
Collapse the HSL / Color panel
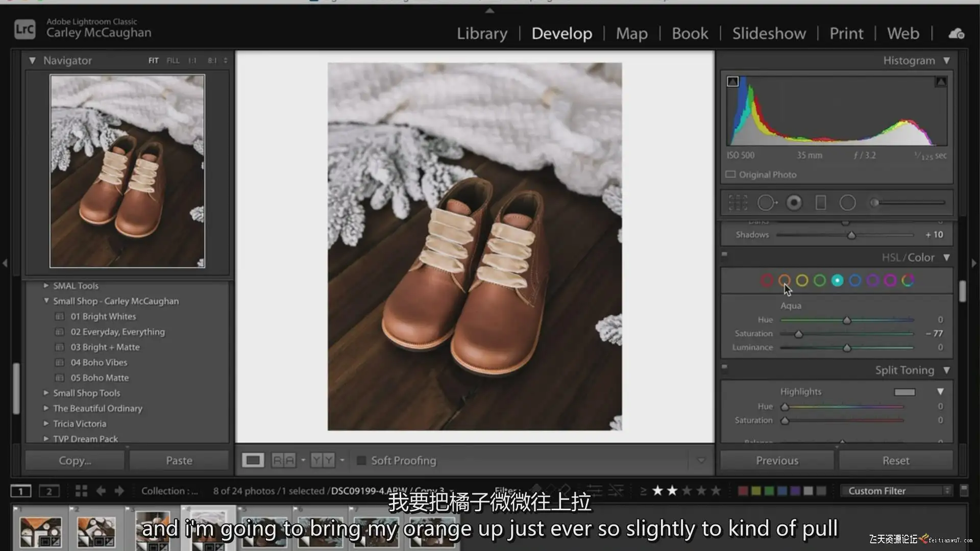point(946,258)
